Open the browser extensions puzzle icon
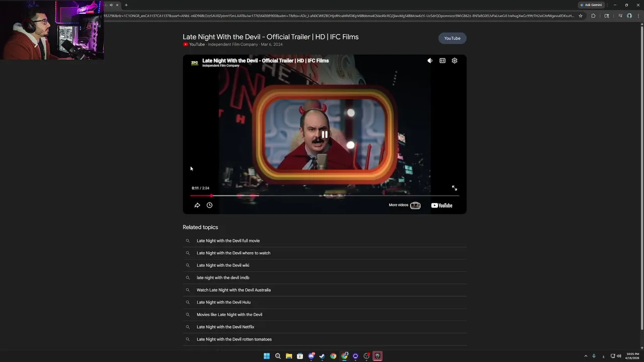This screenshot has height=362, width=644. [593, 16]
